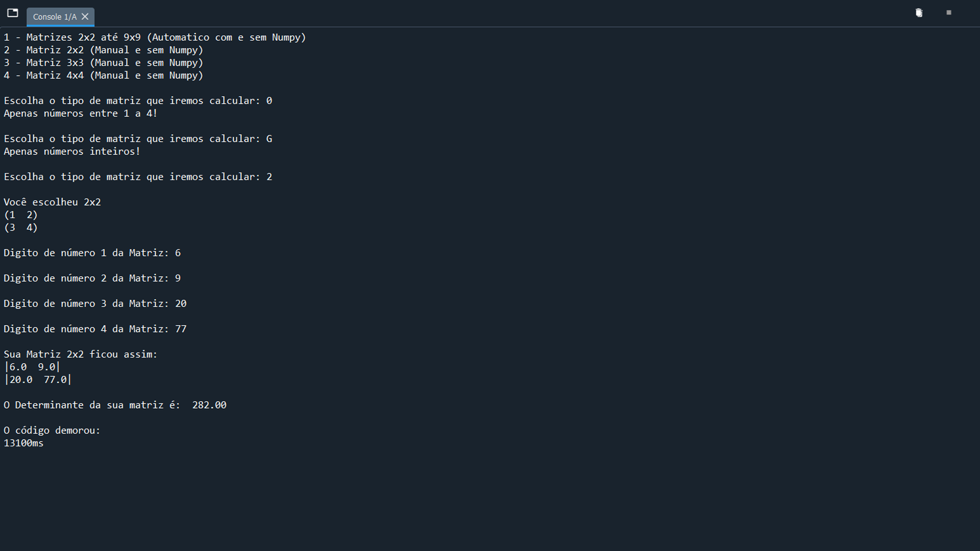Click 'Digito de número 1 da Matriz' prompt
This screenshot has width=980, height=551.
(86, 253)
